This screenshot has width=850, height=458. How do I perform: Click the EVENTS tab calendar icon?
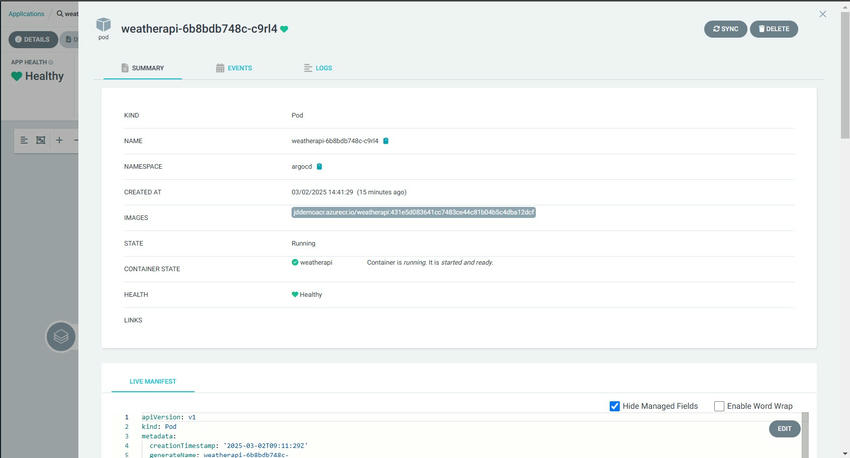[x=220, y=68]
